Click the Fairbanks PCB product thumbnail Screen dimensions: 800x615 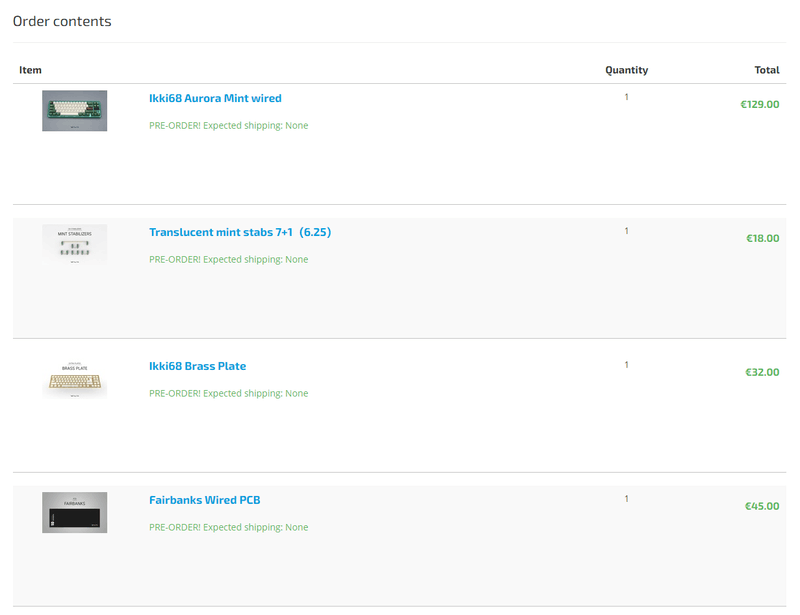(x=74, y=512)
